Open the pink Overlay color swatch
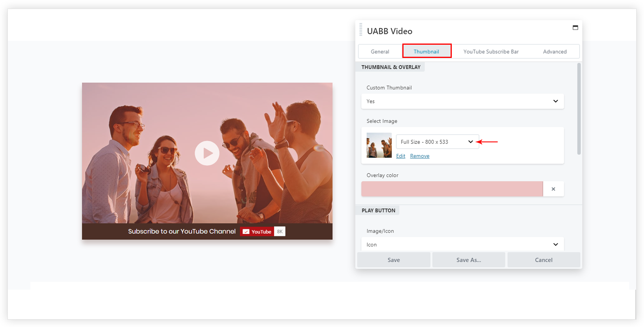 tap(452, 189)
